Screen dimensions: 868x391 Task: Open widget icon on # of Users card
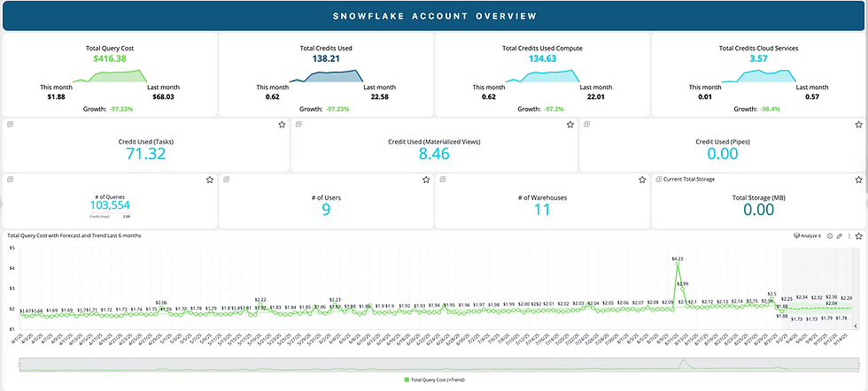pyautogui.click(x=227, y=180)
